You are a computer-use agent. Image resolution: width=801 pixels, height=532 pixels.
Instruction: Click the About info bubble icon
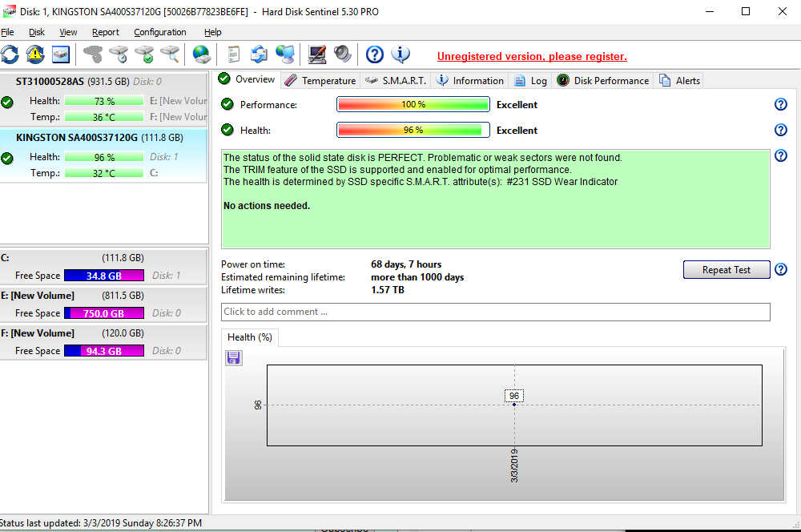tap(400, 54)
